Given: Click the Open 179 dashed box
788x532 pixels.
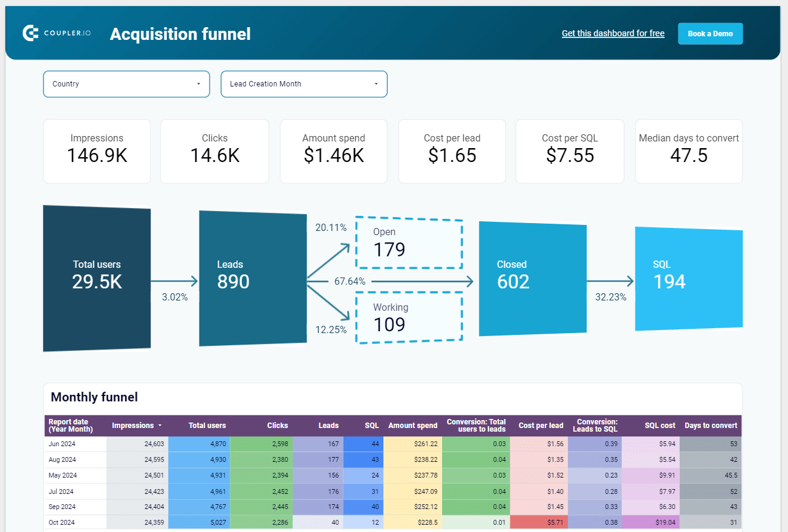Looking at the screenshot, I should pos(408,242).
